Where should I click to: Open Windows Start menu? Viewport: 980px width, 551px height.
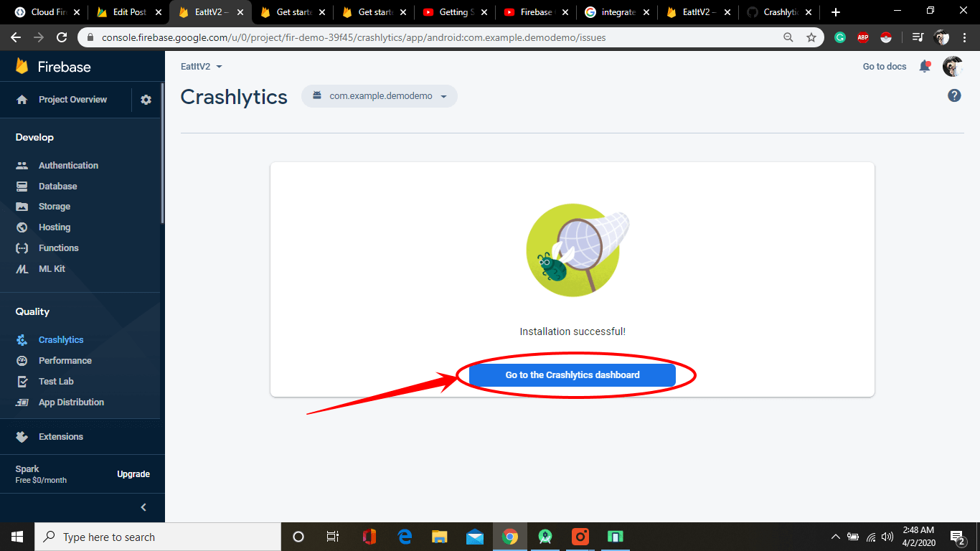[17, 537]
